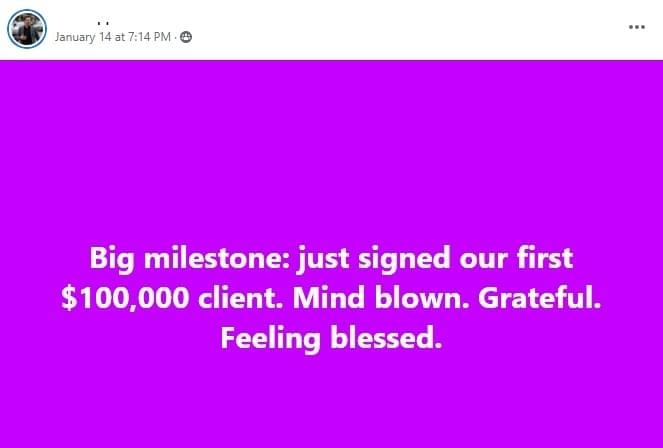Click the word 'Feeling' in the last line
The image size is (663, 448).
click(270, 339)
